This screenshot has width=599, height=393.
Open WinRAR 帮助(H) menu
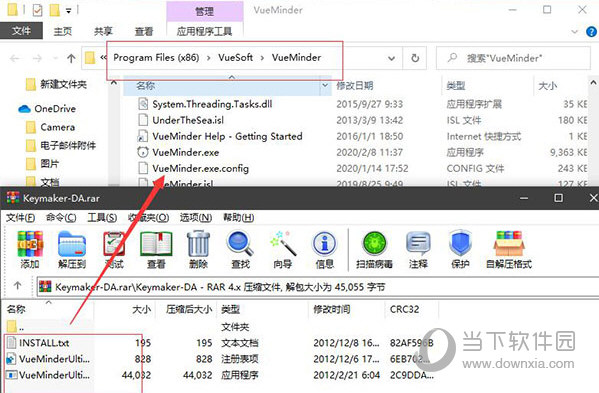click(x=238, y=218)
